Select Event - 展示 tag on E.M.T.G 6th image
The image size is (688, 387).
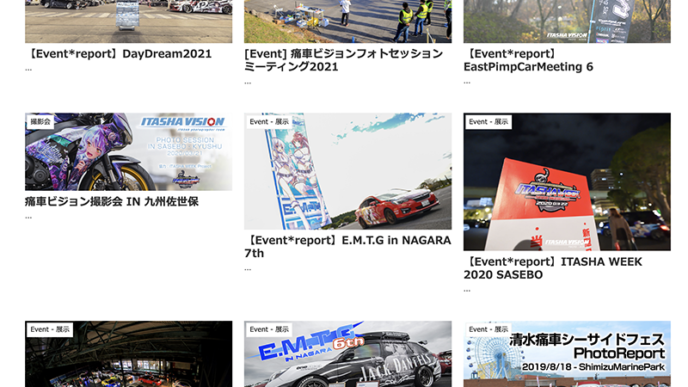[x=269, y=330]
